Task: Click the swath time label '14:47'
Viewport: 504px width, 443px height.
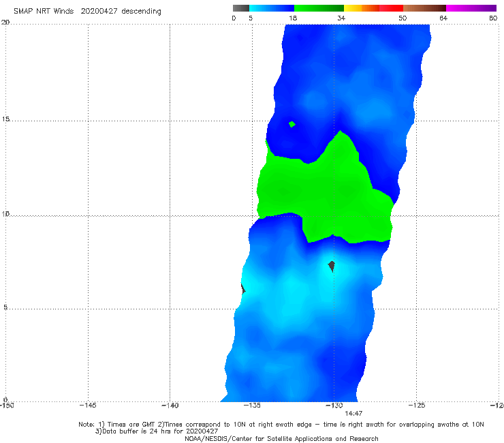Action: pos(353,414)
